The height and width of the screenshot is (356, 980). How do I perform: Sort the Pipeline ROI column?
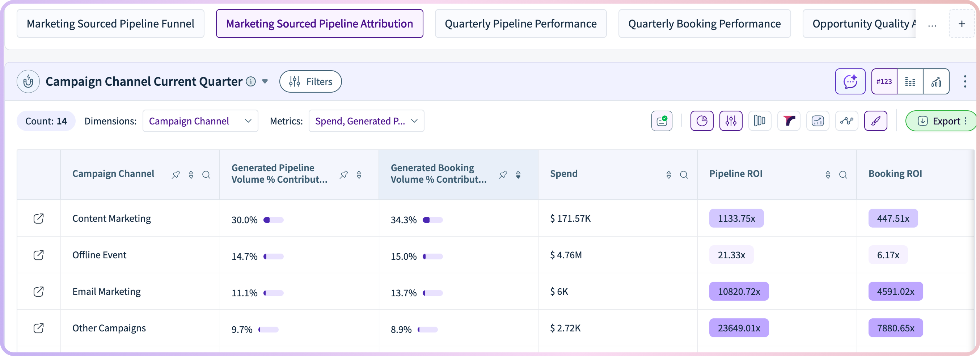(828, 175)
